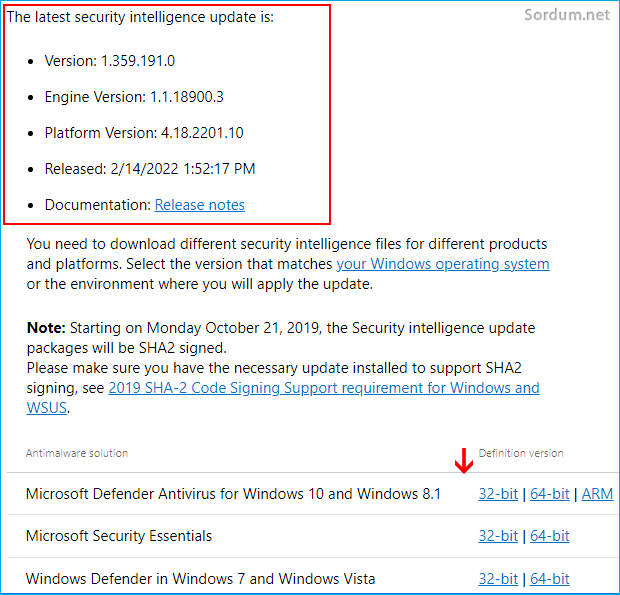Click the Definition version column header
Viewport: 620px width, 595px height.
pos(521,453)
